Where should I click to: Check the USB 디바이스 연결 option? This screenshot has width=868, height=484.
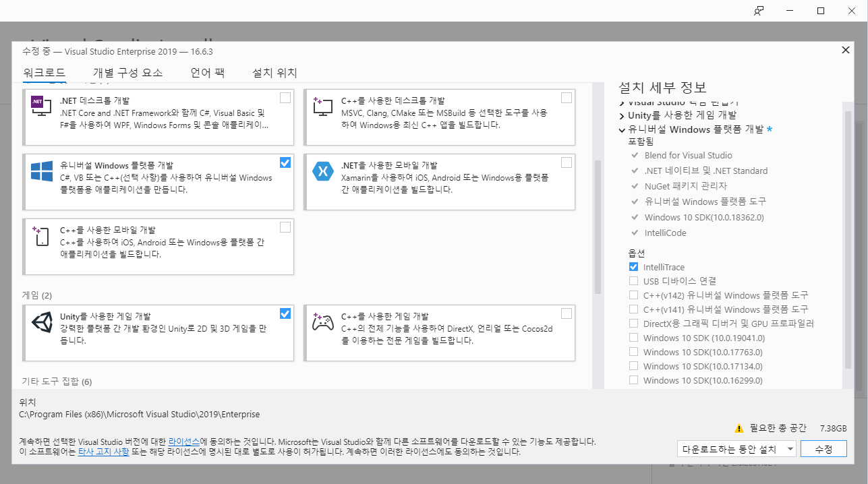point(633,281)
